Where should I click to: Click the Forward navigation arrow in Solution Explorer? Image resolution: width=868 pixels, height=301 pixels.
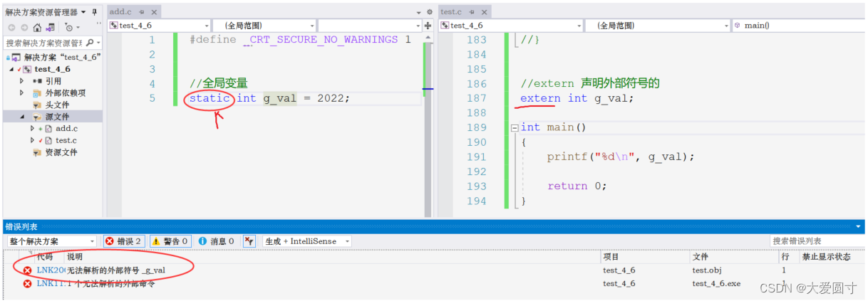(25, 28)
